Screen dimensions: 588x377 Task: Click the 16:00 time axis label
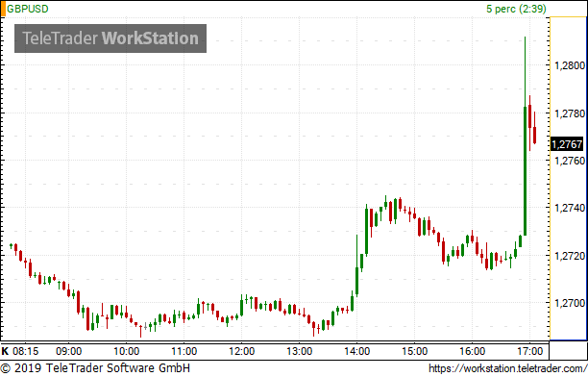click(x=472, y=351)
